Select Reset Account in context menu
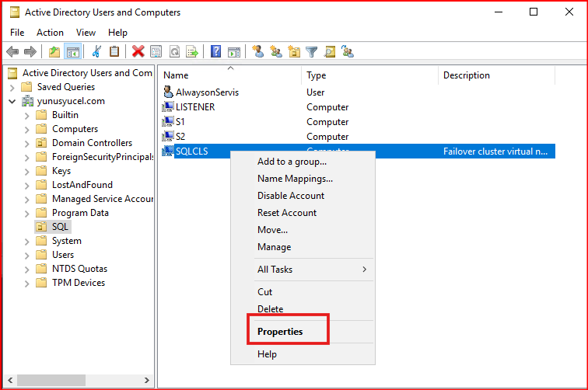The width and height of the screenshot is (588, 390). [x=287, y=213]
